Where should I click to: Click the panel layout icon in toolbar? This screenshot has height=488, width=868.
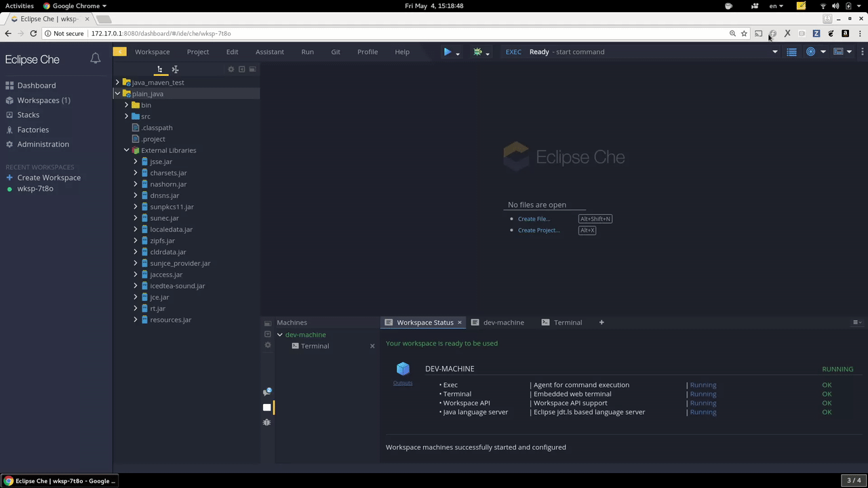[x=838, y=52]
